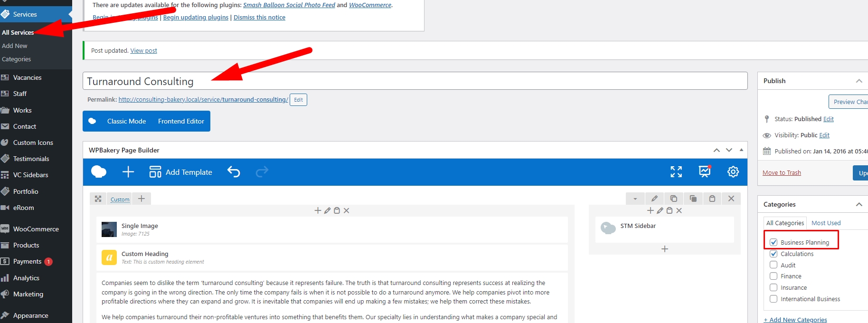Tick the Finance category checkbox
The image size is (868, 323).
[774, 276]
